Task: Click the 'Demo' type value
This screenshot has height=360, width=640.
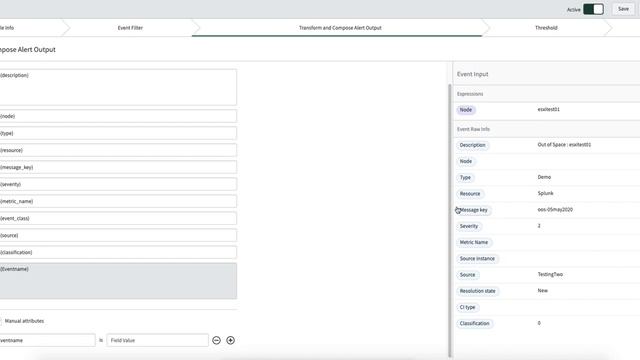Action: 544,177
